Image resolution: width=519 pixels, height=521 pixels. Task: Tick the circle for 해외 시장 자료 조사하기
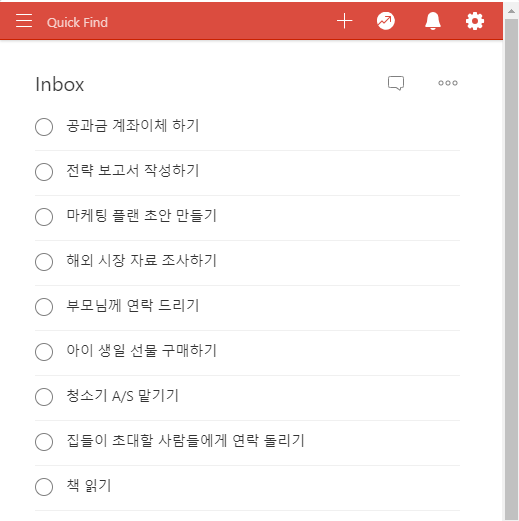pyautogui.click(x=44, y=262)
